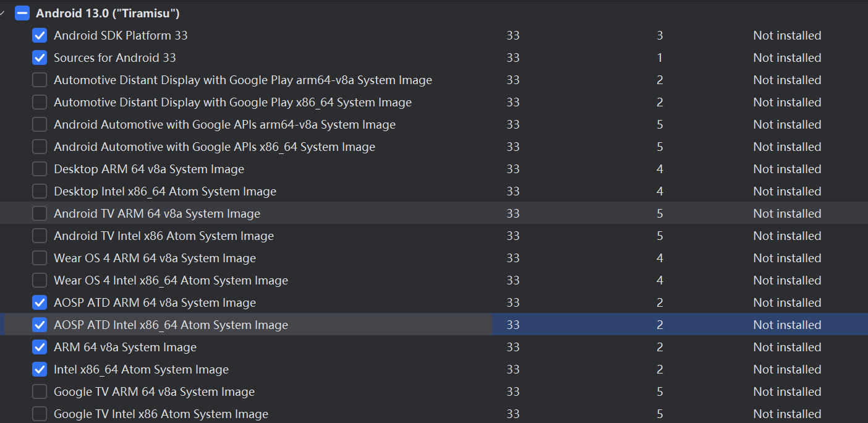This screenshot has height=423, width=868.
Task: Click the ARM 64 v8a System Image label
Action: point(125,347)
